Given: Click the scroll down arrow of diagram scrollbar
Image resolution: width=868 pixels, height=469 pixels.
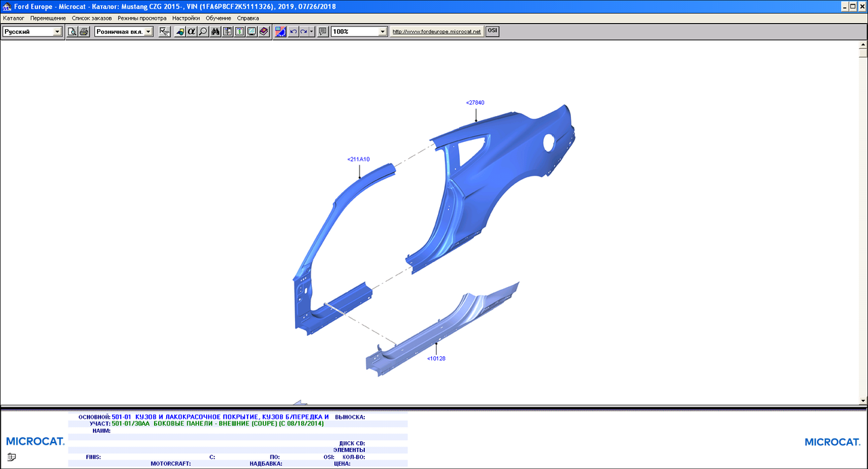Looking at the screenshot, I should tap(863, 400).
